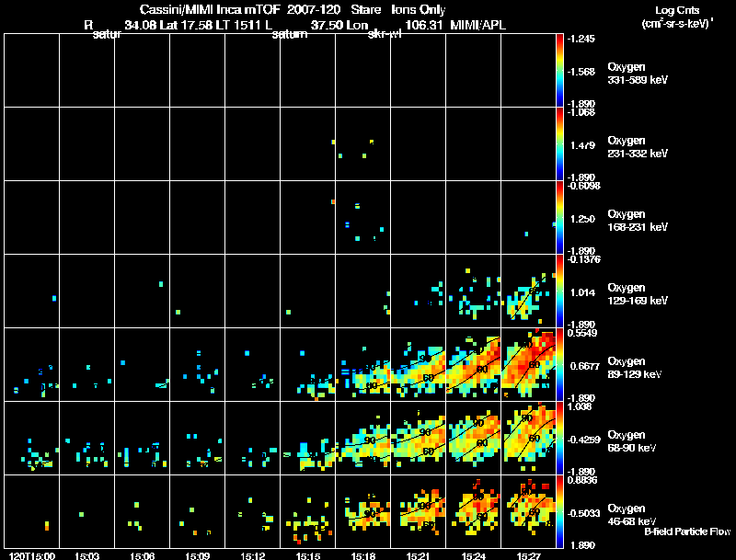
Task: Click the '15:24' time axis label
Action: [473, 555]
